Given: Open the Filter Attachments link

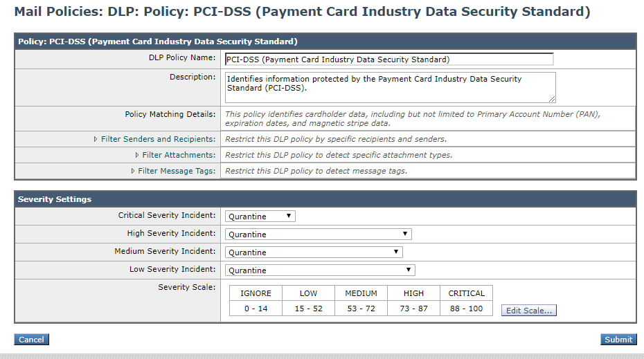Looking at the screenshot, I should 179,155.
